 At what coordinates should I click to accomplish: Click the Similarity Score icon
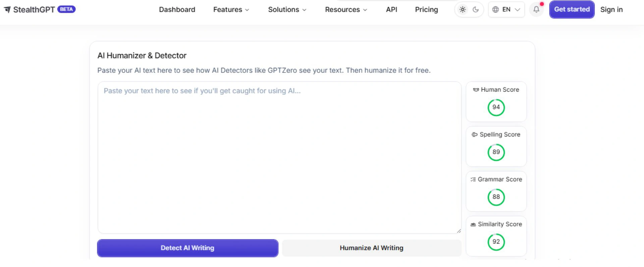click(x=473, y=224)
